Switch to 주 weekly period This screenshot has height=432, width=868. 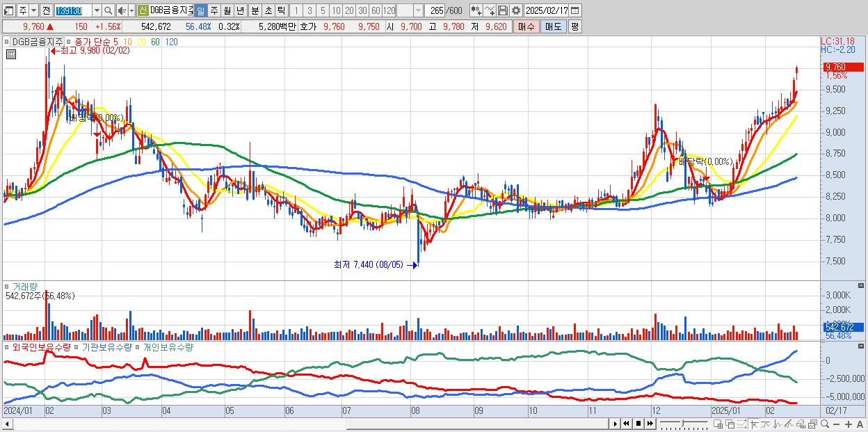click(x=214, y=10)
